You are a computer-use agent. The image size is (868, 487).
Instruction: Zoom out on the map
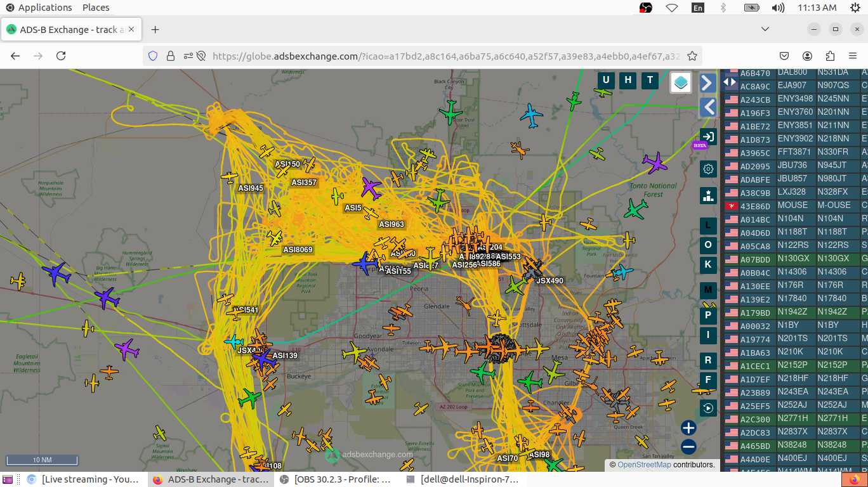(688, 447)
